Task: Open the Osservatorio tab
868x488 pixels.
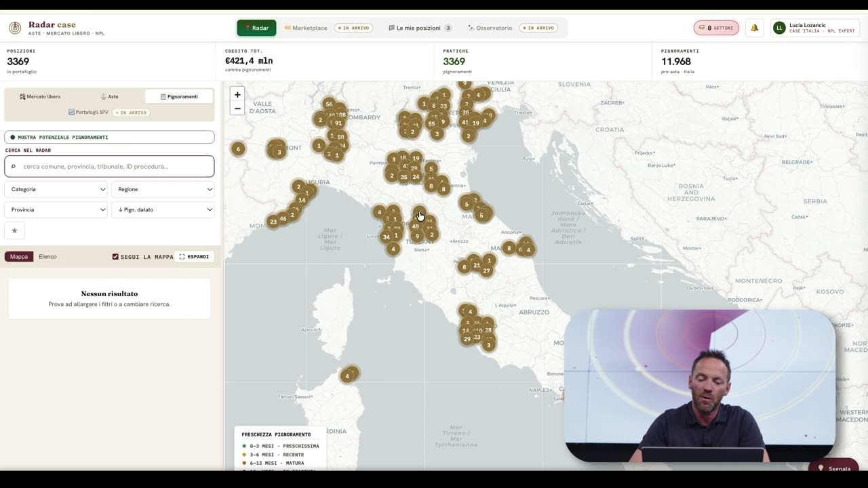Action: pos(512,28)
